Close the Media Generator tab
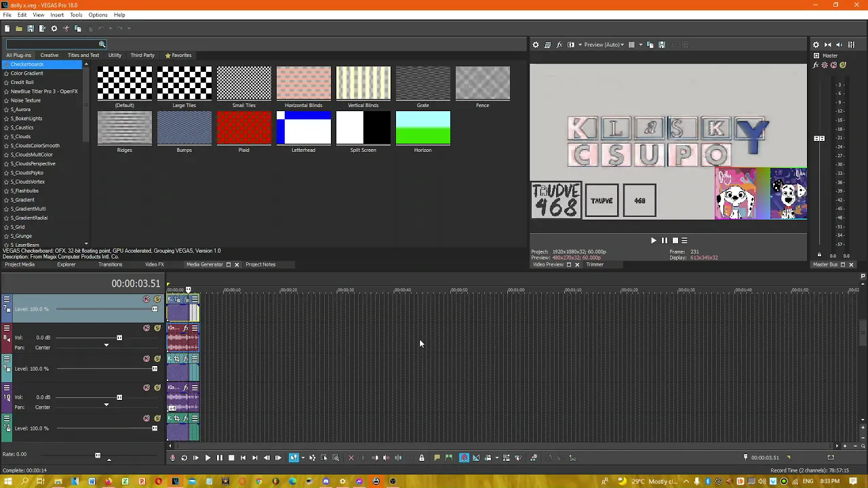 (x=237, y=264)
